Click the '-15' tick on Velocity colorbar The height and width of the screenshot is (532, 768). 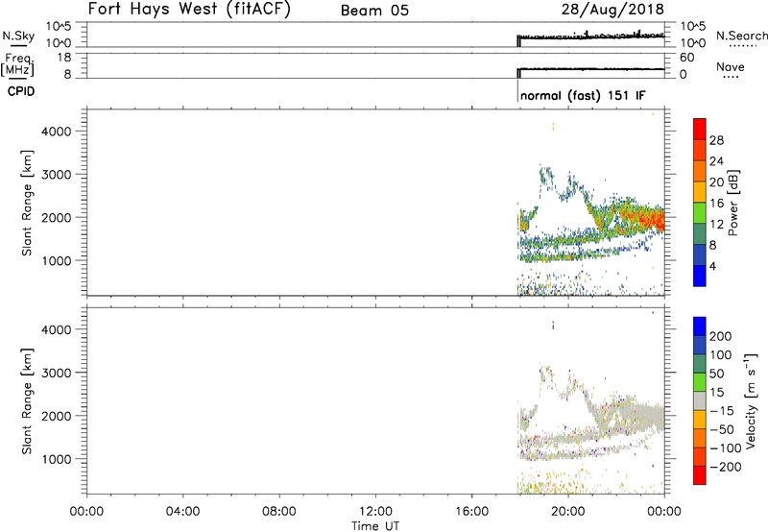(722, 411)
